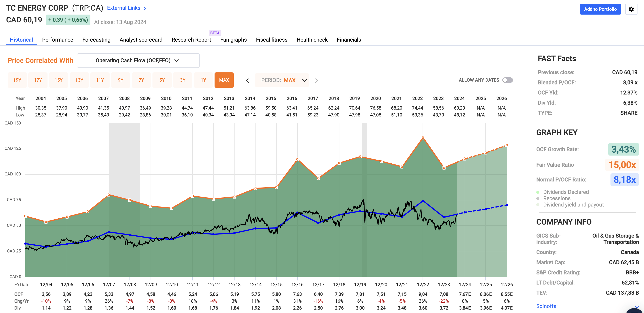Toggle Dividends Declared in graph key

566,192
